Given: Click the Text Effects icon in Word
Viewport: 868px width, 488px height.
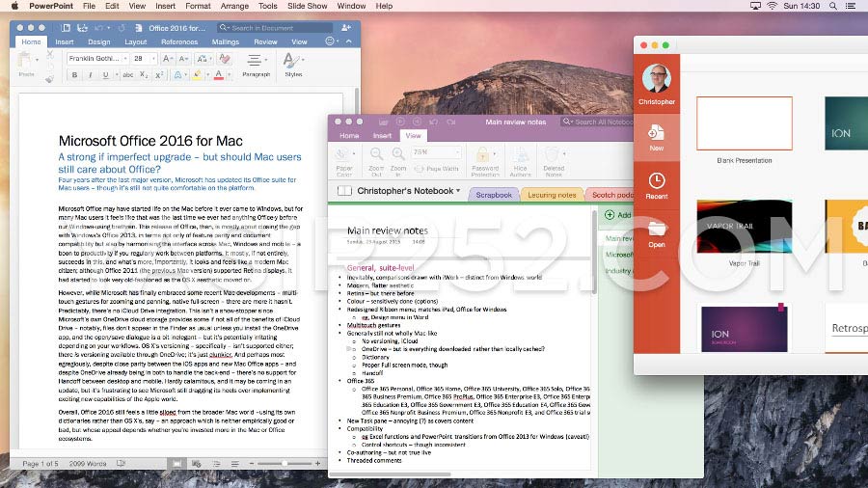Looking at the screenshot, I should click(177, 75).
